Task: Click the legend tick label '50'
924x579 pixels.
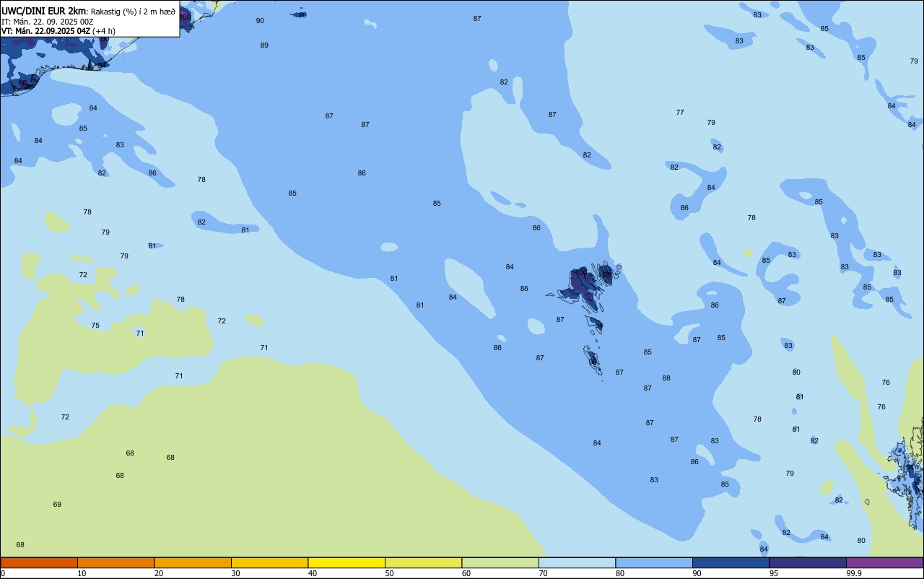Action: click(390, 573)
